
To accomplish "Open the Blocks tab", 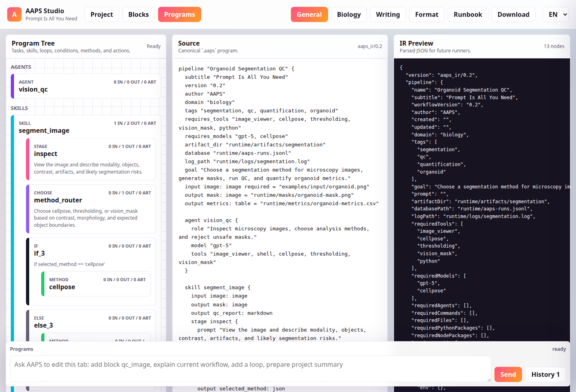I will pos(138,14).
